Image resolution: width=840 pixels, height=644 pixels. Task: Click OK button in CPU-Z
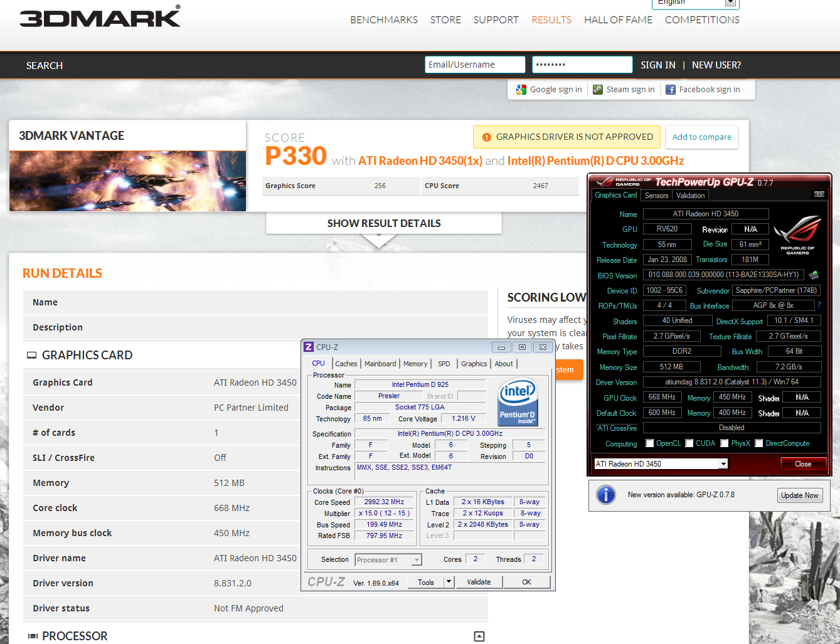(526, 582)
